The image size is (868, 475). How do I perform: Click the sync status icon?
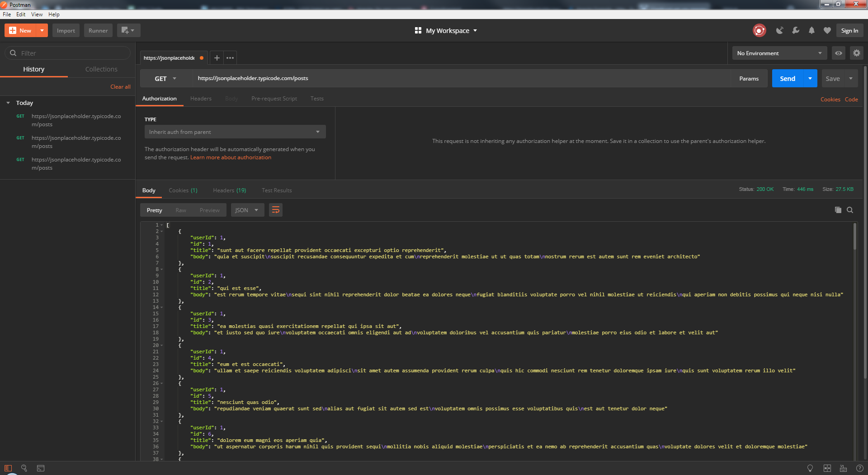(x=759, y=30)
